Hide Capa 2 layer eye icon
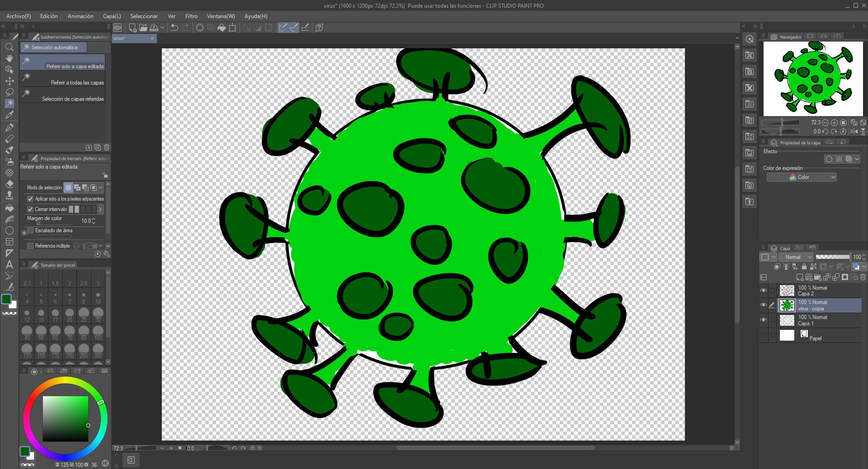This screenshot has height=469, width=868. pos(764,291)
